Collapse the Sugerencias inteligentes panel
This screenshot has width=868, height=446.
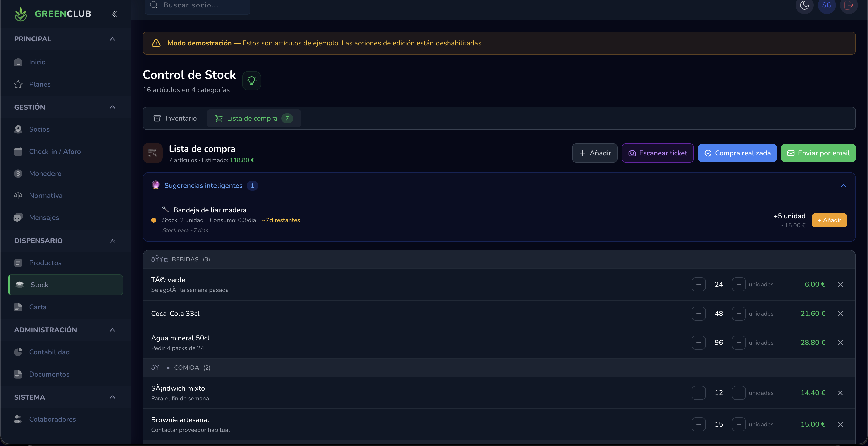tap(844, 185)
